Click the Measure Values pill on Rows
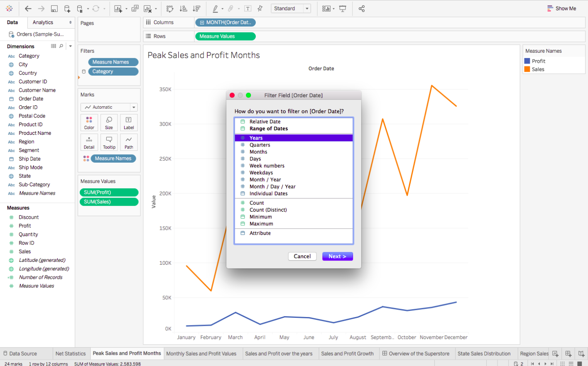 click(x=225, y=36)
